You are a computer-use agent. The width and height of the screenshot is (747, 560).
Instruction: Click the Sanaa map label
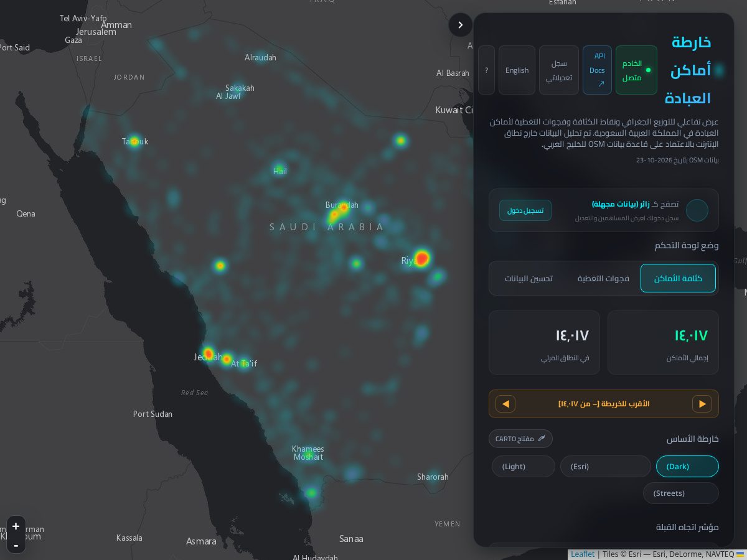(x=351, y=539)
